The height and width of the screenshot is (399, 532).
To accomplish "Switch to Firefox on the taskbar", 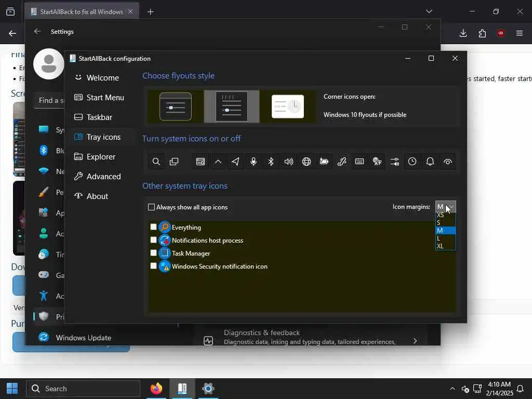I will pos(156,389).
